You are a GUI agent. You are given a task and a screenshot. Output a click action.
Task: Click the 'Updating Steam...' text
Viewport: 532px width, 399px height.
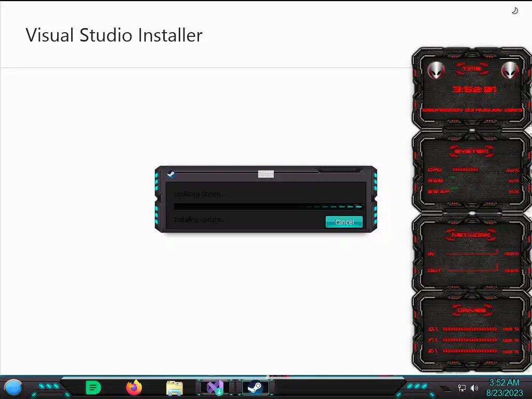[x=199, y=194]
